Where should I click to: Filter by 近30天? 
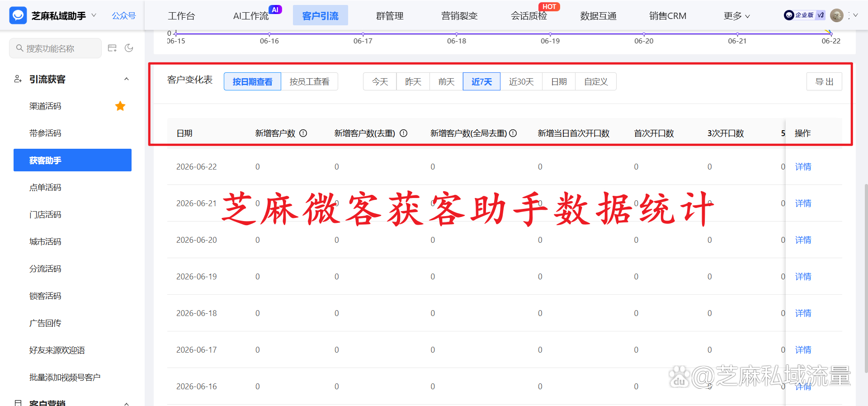pos(521,81)
